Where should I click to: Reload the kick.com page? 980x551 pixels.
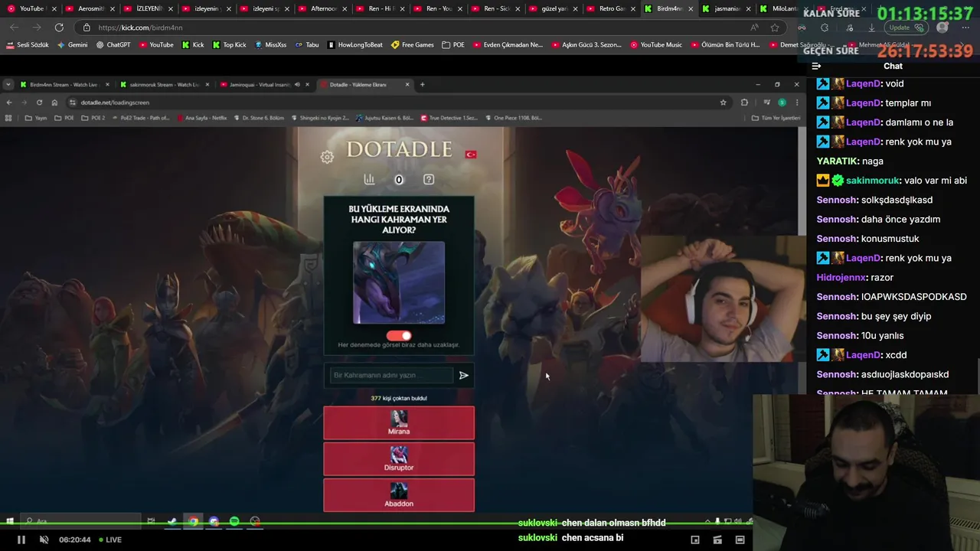point(59,28)
